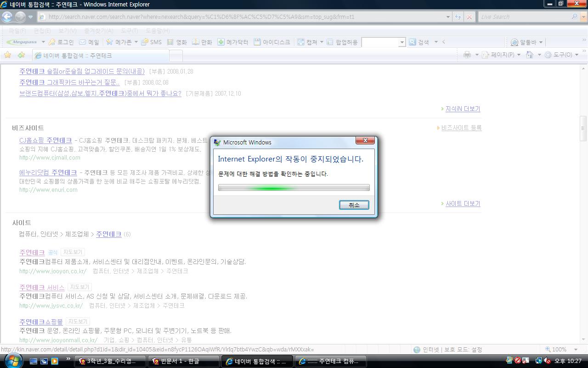Click the green progress bar in dialog

(x=294, y=188)
